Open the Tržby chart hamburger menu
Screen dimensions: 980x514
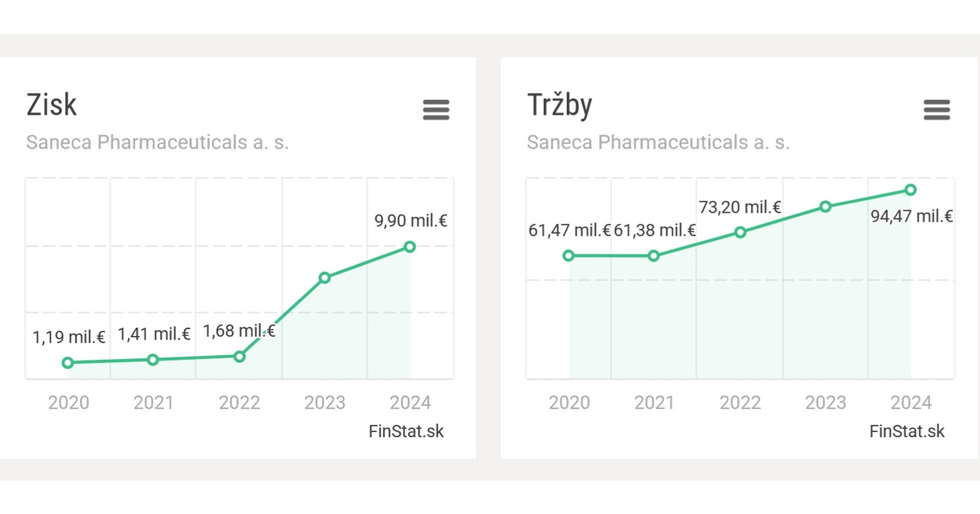[x=937, y=110]
